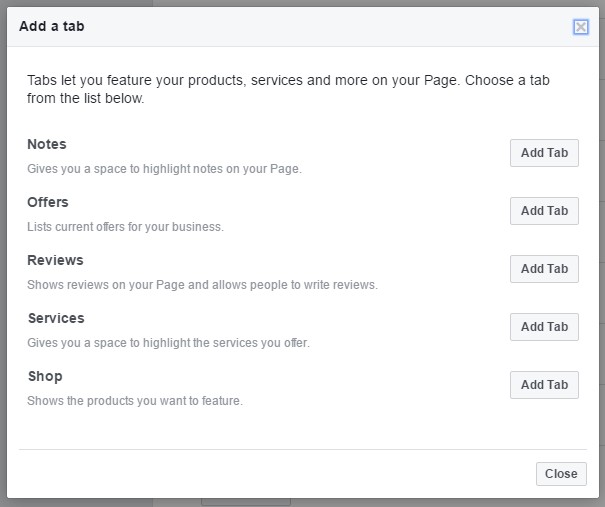Click the Services description about services you offer
Image resolution: width=605 pixels, height=507 pixels.
point(168,343)
